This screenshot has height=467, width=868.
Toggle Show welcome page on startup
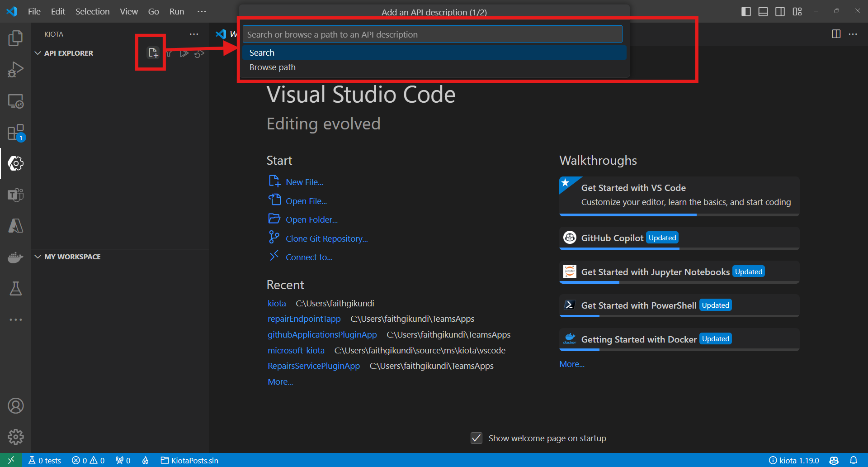click(x=476, y=438)
